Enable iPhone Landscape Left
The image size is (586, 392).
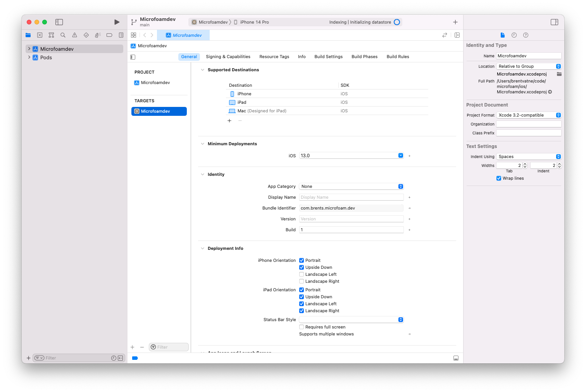coord(302,274)
